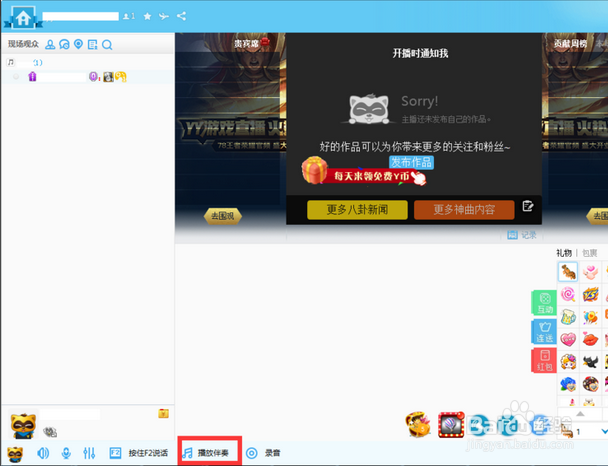This screenshot has width=608, height=466.
Task: Click the raccoon mascot icon in bottom bar
Action: click(15, 454)
